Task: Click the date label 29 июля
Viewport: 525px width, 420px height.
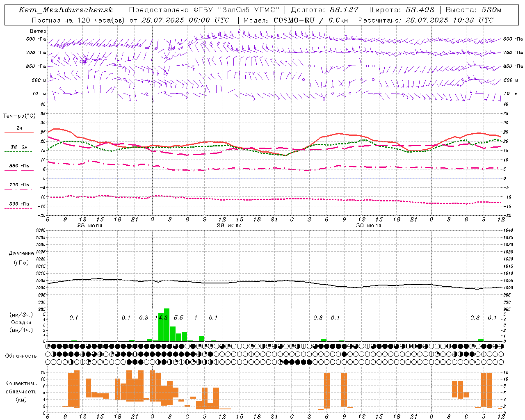Action: click(229, 226)
